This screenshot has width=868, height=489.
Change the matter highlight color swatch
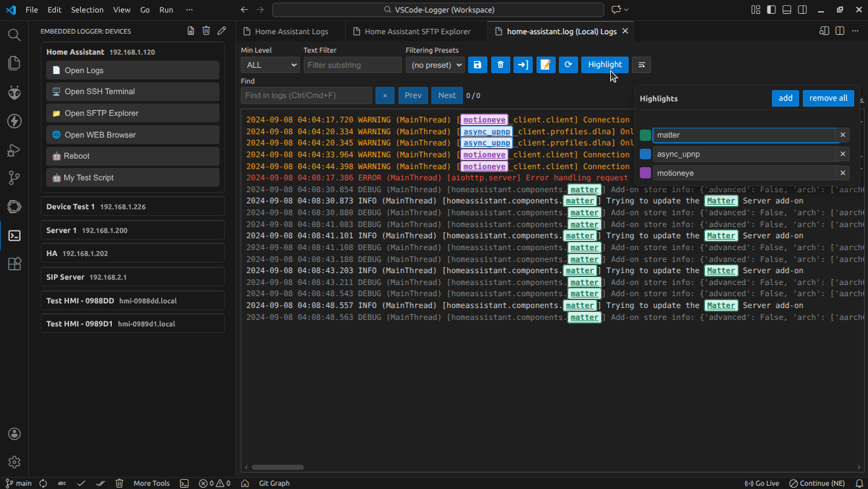(x=645, y=134)
